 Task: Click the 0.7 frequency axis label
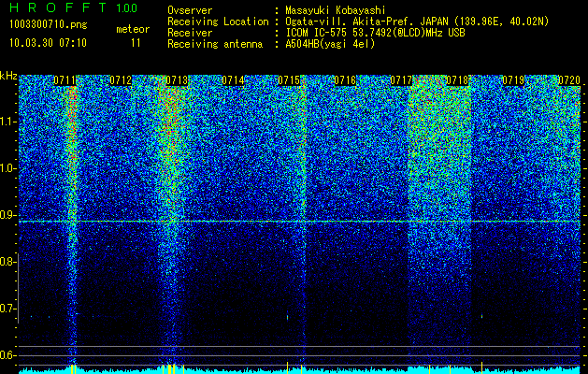[x=7, y=309]
